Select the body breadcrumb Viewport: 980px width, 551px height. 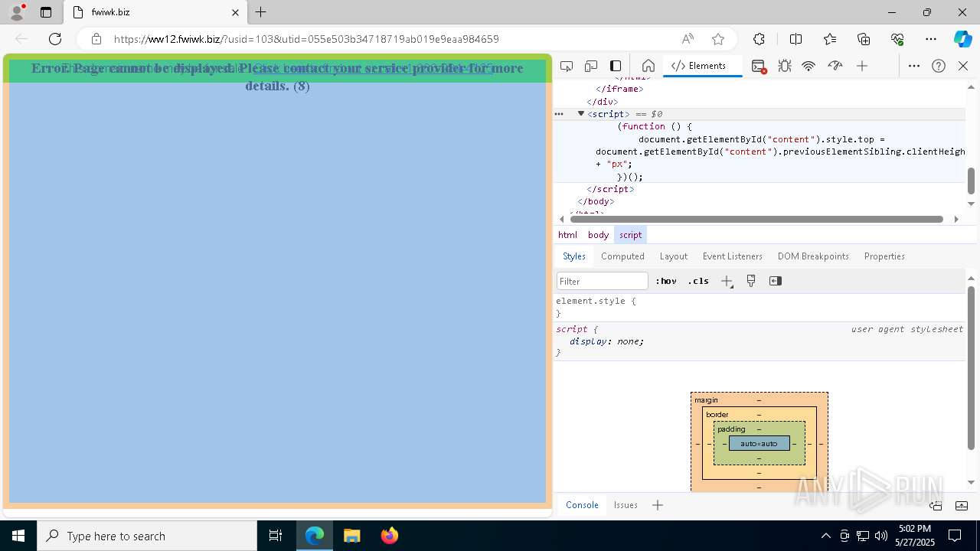click(x=598, y=235)
